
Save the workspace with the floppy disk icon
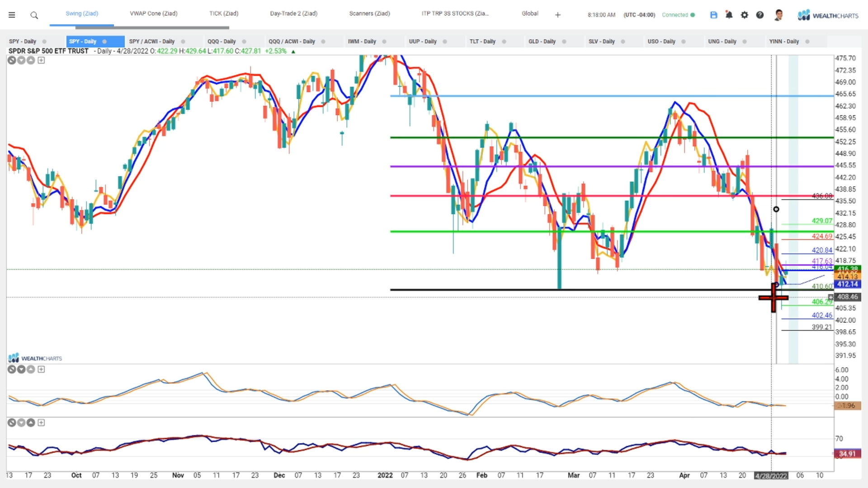714,15
